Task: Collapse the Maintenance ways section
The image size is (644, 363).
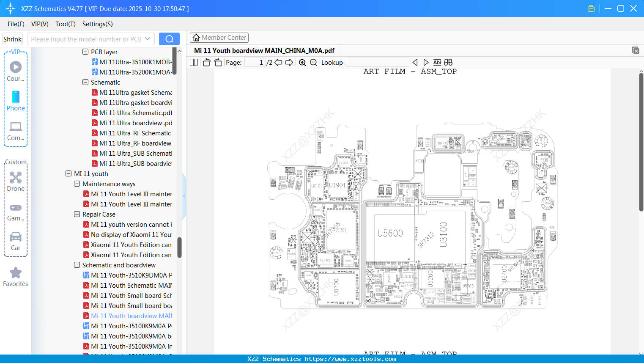Action: pyautogui.click(x=77, y=184)
